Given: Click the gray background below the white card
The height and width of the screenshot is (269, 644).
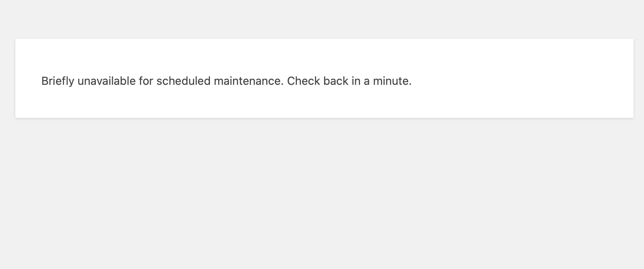Looking at the screenshot, I should pyautogui.click(x=324, y=194).
